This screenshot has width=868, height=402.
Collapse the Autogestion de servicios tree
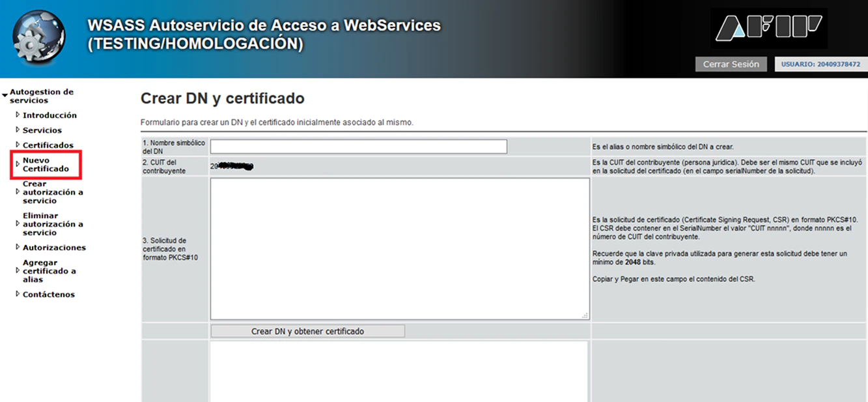(5, 96)
